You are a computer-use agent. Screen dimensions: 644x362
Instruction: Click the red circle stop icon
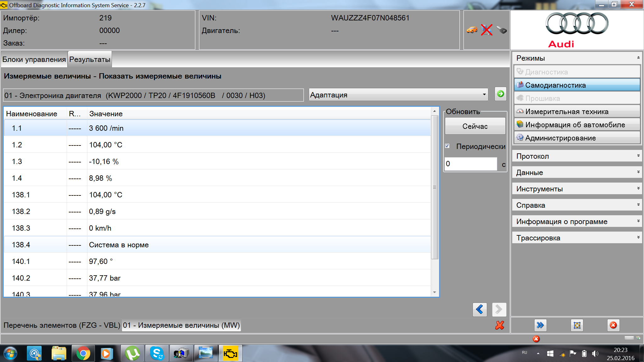pos(613,325)
